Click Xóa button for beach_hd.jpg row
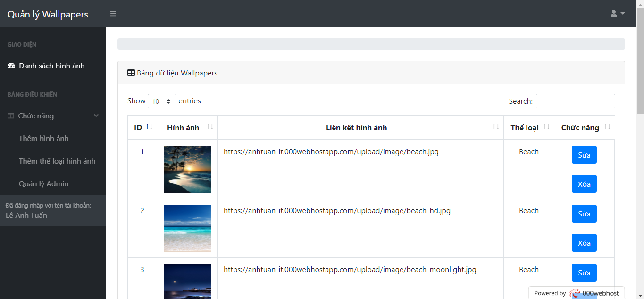 point(584,243)
